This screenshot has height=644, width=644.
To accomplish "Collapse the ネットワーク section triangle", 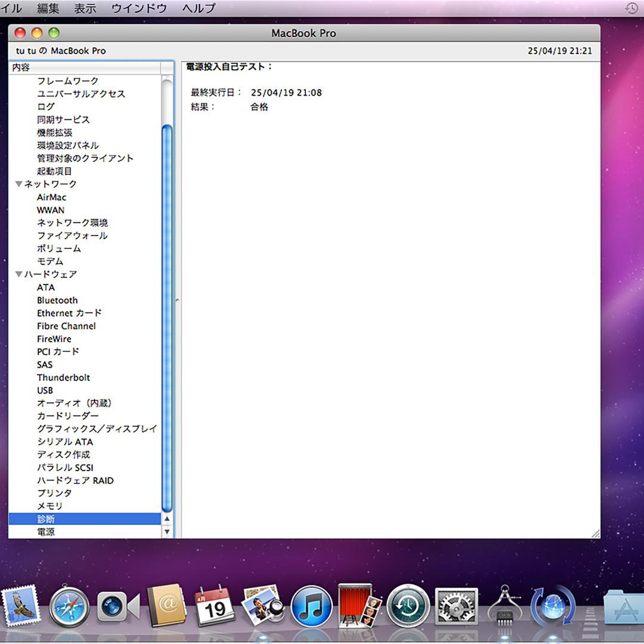I will click(18, 184).
